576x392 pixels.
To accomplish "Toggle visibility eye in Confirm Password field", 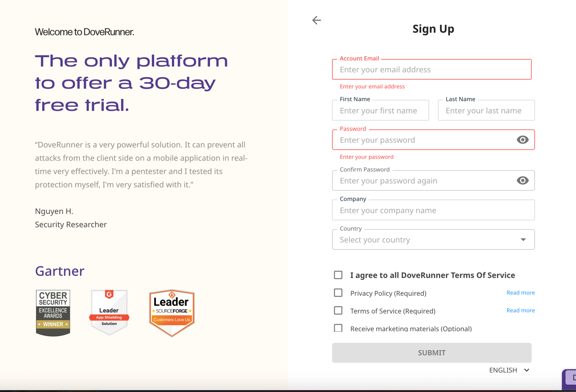I will coord(523,181).
